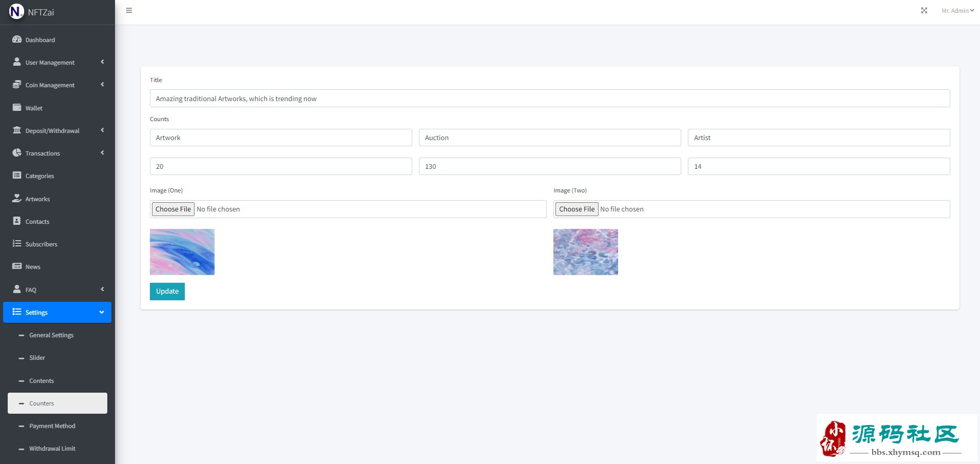The image size is (980, 464).
Task: Click the Categories list icon
Action: pos(17,176)
